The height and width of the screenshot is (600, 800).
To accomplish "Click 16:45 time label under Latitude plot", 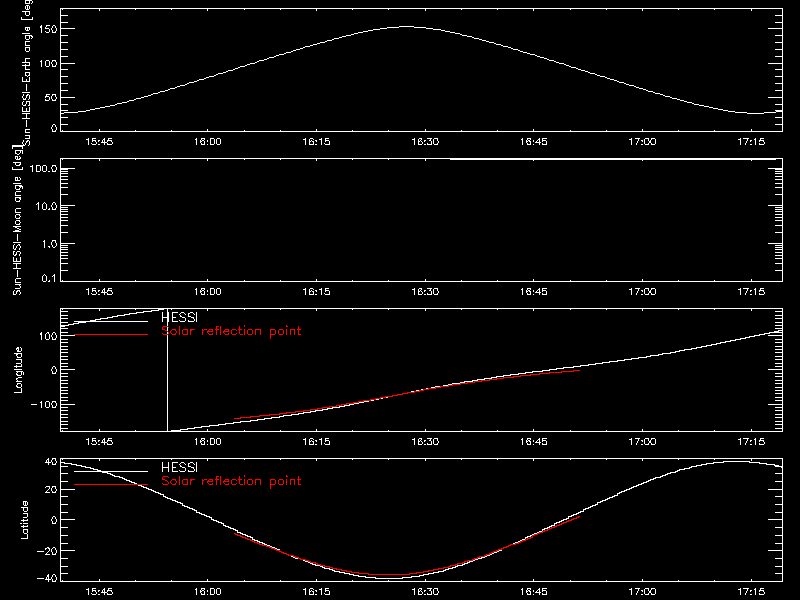I will (x=534, y=592).
